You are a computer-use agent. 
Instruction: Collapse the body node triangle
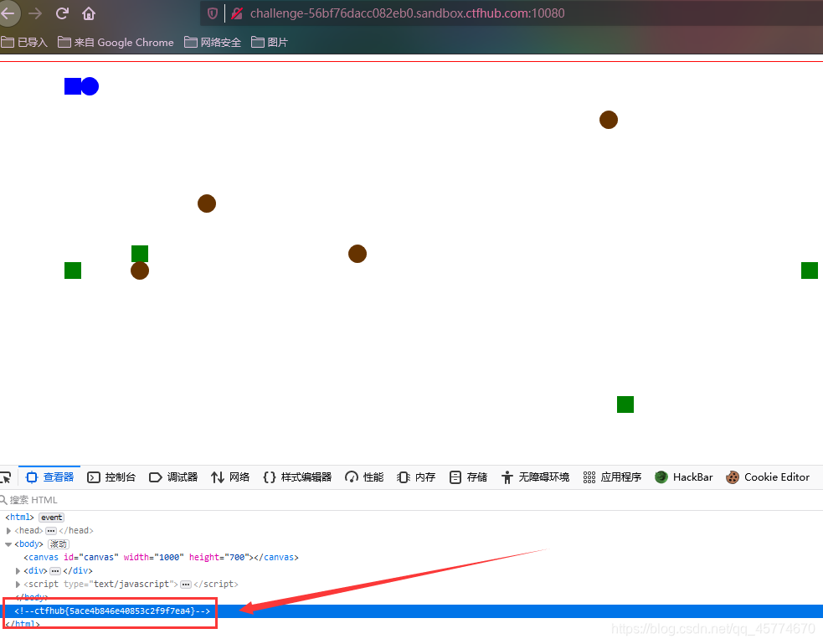pos(8,544)
